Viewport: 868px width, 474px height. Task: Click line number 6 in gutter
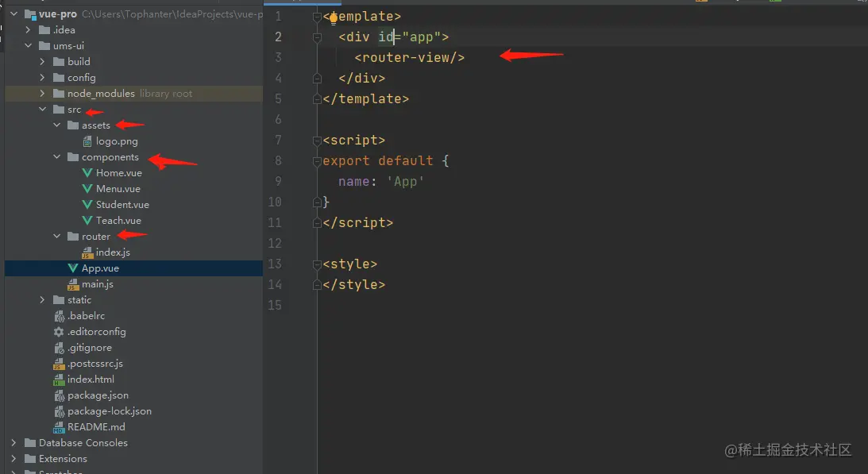click(278, 120)
